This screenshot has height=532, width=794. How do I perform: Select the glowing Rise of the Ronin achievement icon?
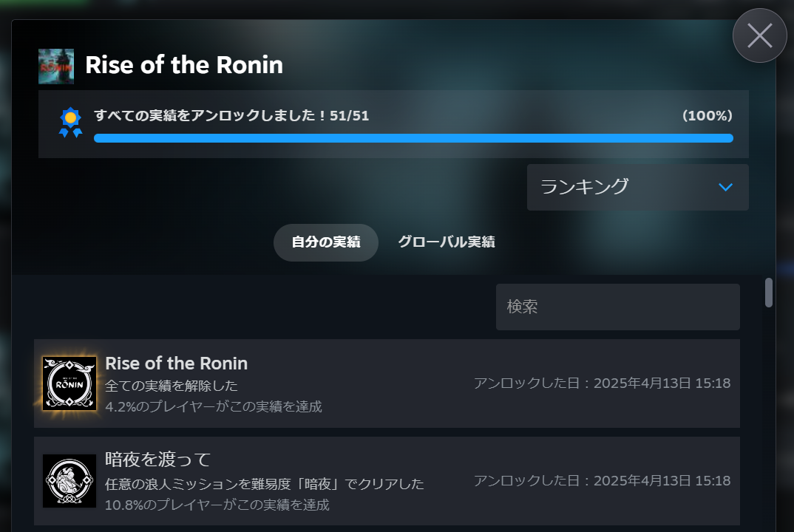coord(69,383)
